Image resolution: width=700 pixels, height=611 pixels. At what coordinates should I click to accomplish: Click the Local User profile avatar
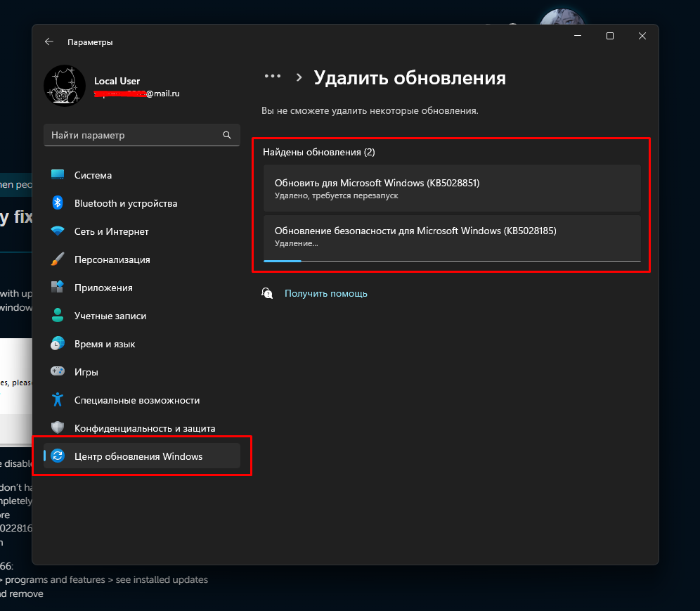(x=65, y=87)
